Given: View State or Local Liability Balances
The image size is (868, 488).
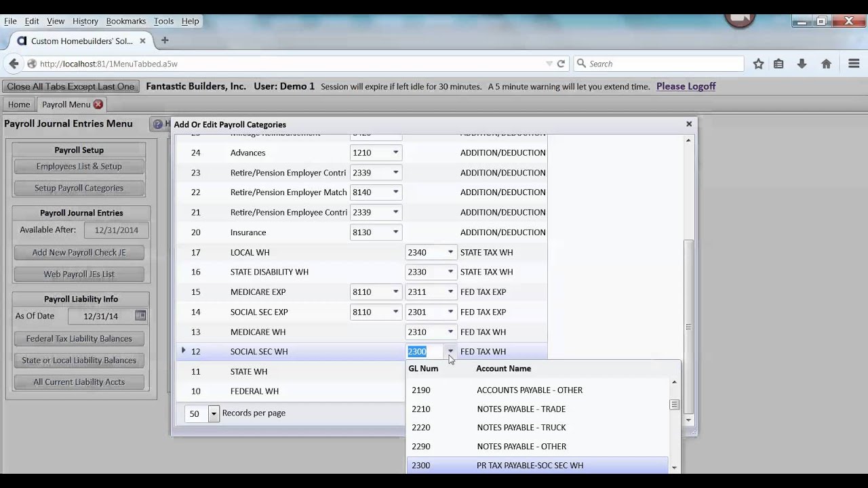Looking at the screenshot, I should click(79, 360).
